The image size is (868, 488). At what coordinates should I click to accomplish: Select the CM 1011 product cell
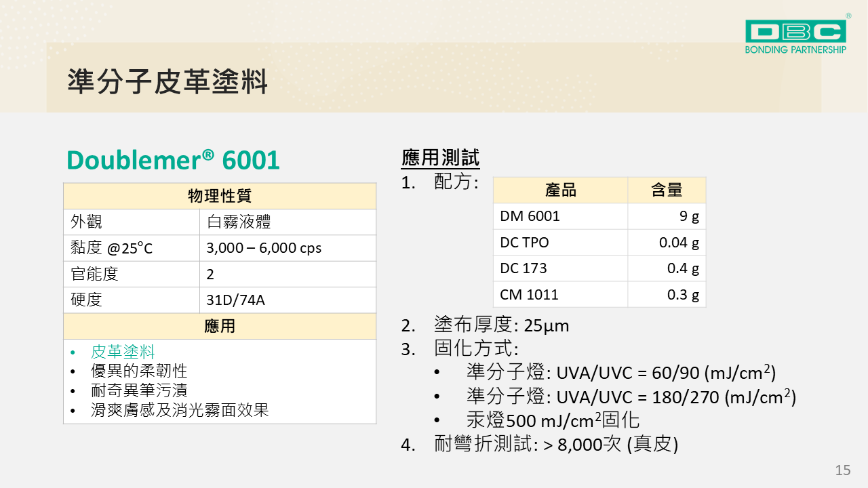click(x=529, y=295)
